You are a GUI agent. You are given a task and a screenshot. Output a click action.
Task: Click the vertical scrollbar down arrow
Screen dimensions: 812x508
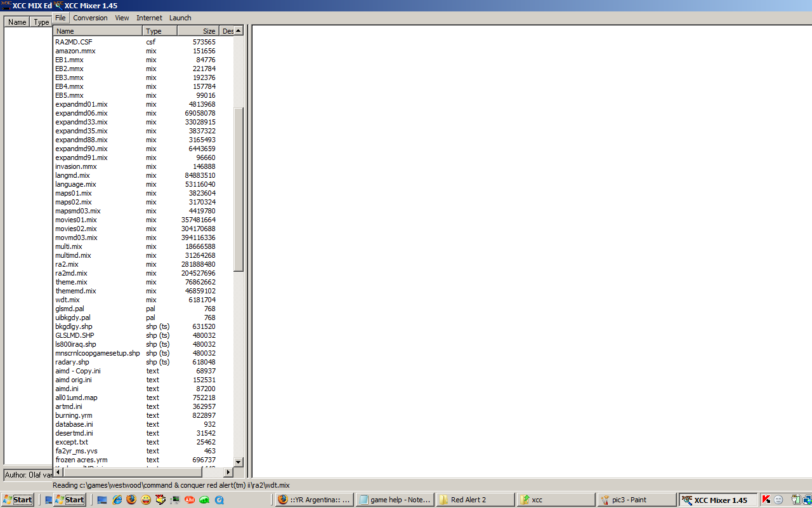[x=238, y=462]
